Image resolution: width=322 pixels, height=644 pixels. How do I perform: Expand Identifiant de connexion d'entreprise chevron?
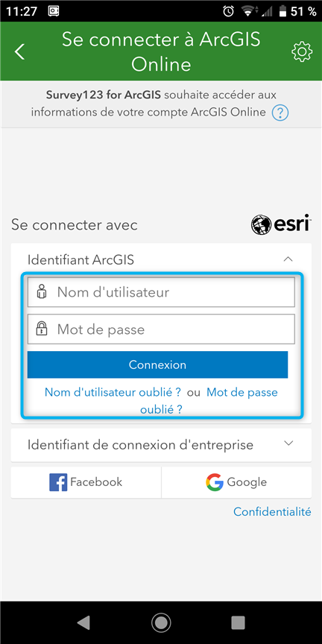click(x=288, y=443)
